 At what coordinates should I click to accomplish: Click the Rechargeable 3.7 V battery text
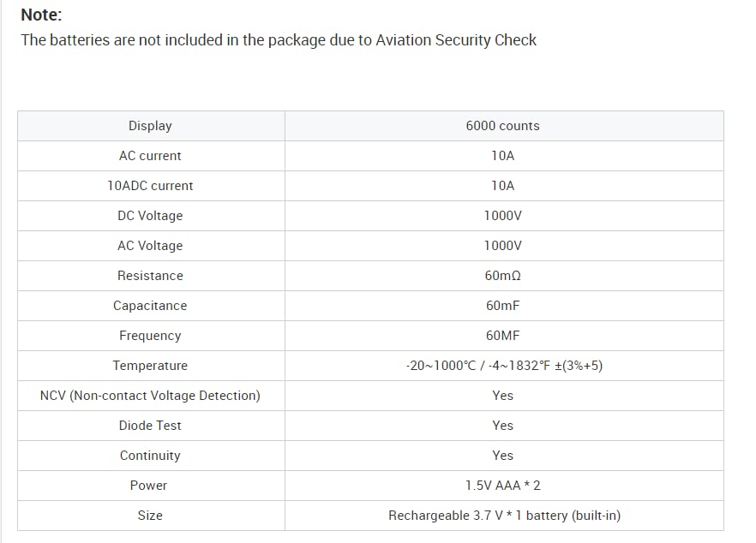[x=504, y=516]
